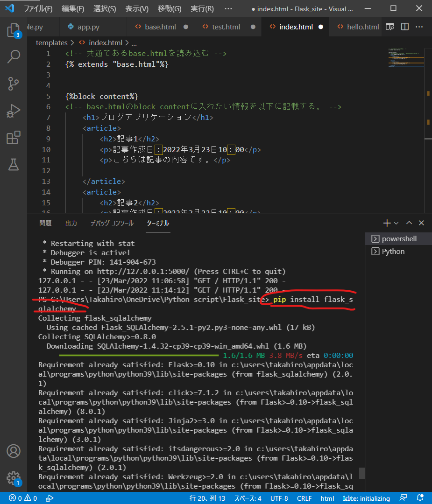Viewport: 432px width, 504px height.
Task: Open the Extensions view
Action: pyautogui.click(x=14, y=138)
